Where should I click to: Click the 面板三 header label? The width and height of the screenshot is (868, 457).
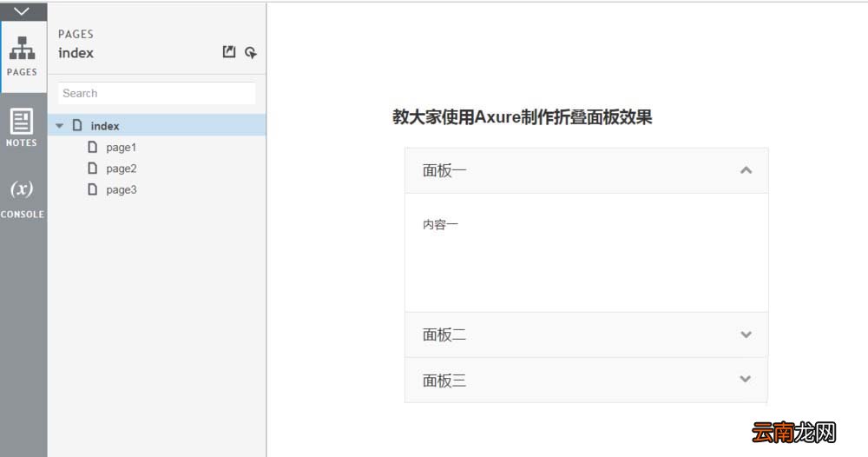coord(444,381)
